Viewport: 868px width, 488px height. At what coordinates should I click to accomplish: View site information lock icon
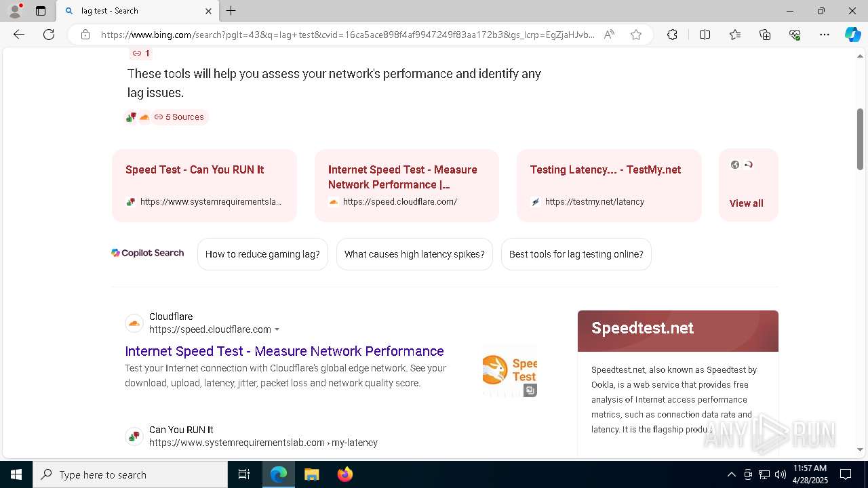[85, 35]
